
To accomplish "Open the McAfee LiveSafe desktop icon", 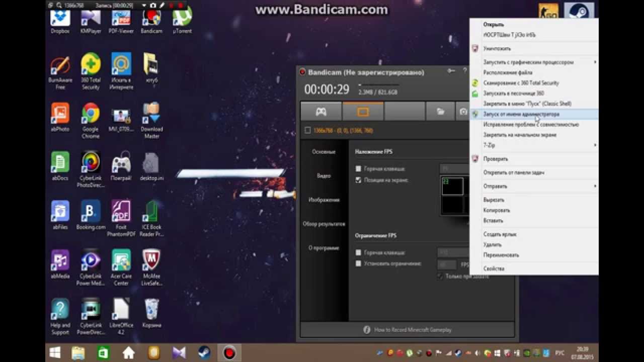I will point(151,268).
